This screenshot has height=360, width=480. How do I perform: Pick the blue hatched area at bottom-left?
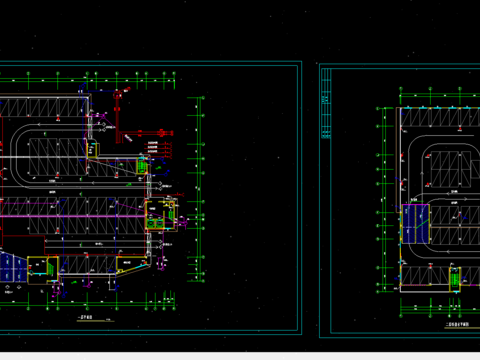[13, 267]
